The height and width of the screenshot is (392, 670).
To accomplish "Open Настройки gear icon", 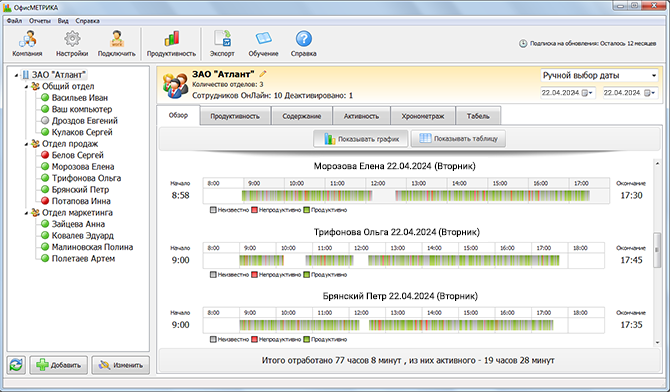I will coord(72,39).
